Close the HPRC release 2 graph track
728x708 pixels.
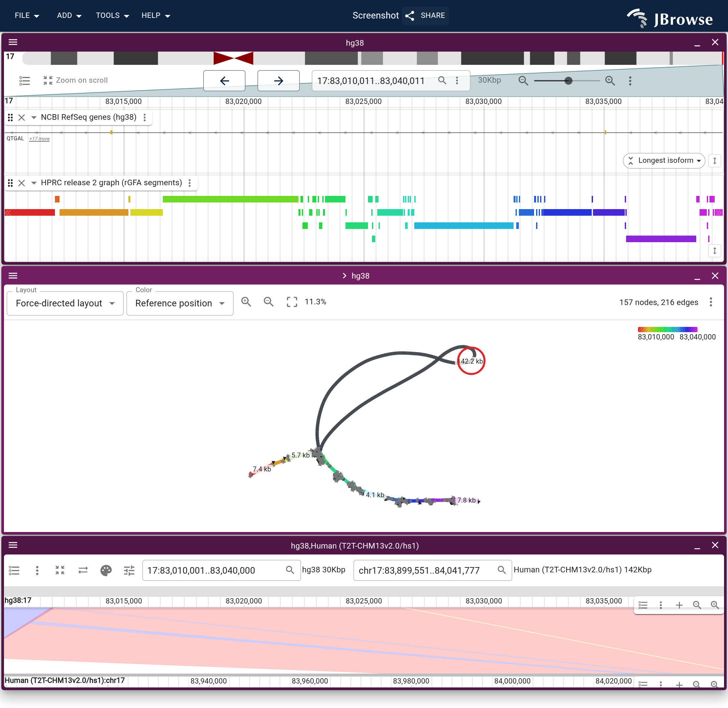[22, 183]
